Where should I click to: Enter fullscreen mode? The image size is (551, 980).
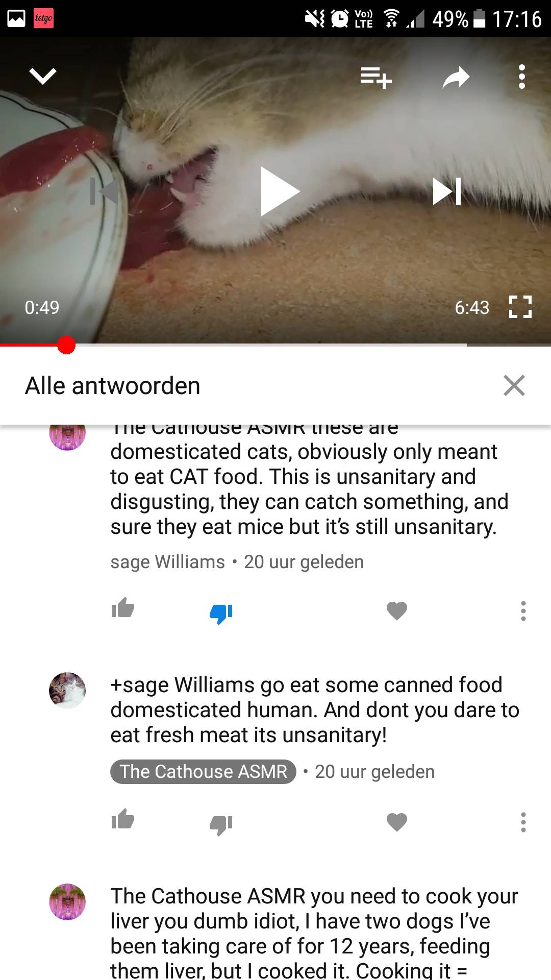click(x=520, y=307)
